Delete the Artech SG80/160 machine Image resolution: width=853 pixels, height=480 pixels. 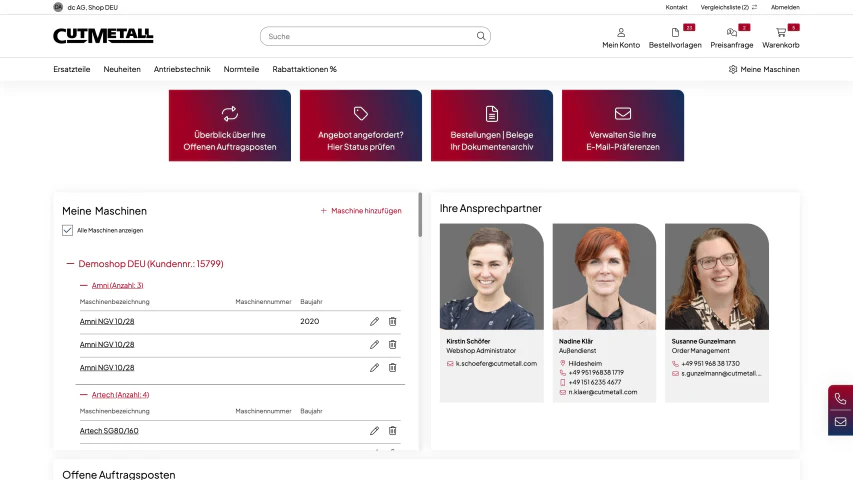point(392,430)
